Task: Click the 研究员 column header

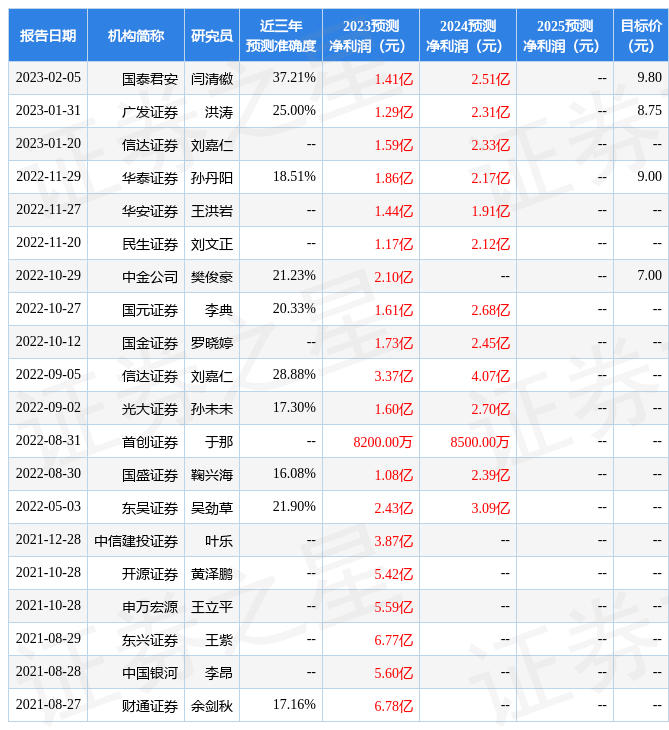Action: click(x=212, y=36)
